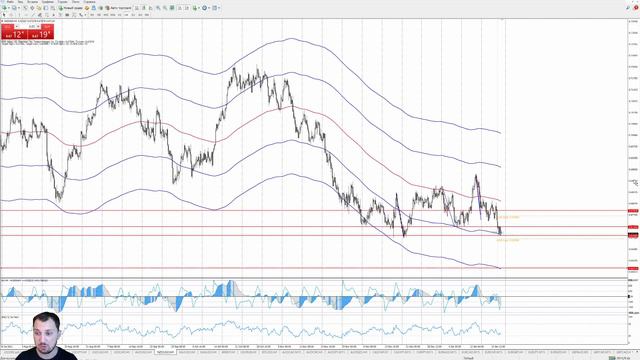Switch timeframe to H1
Screen dimensions: 640x360
[x=120, y=15]
